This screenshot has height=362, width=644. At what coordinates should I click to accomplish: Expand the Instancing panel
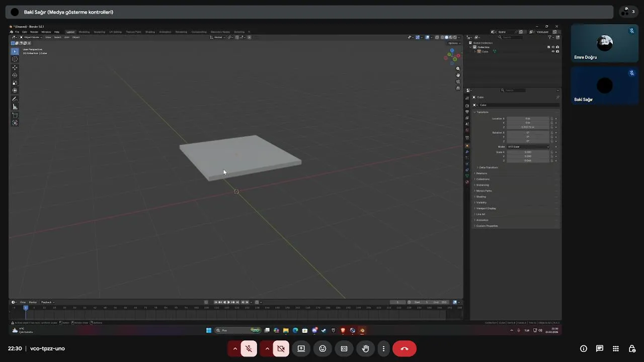tap(481, 185)
